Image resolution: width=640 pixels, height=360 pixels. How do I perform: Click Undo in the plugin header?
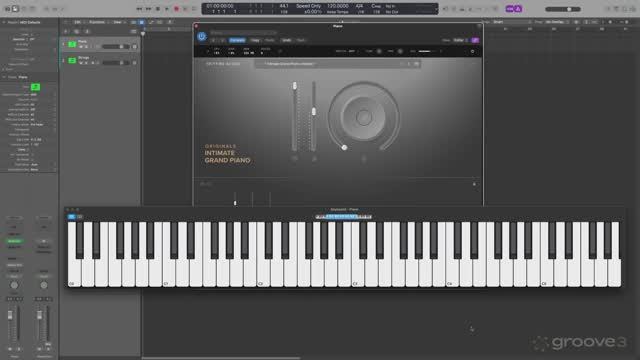coord(287,40)
